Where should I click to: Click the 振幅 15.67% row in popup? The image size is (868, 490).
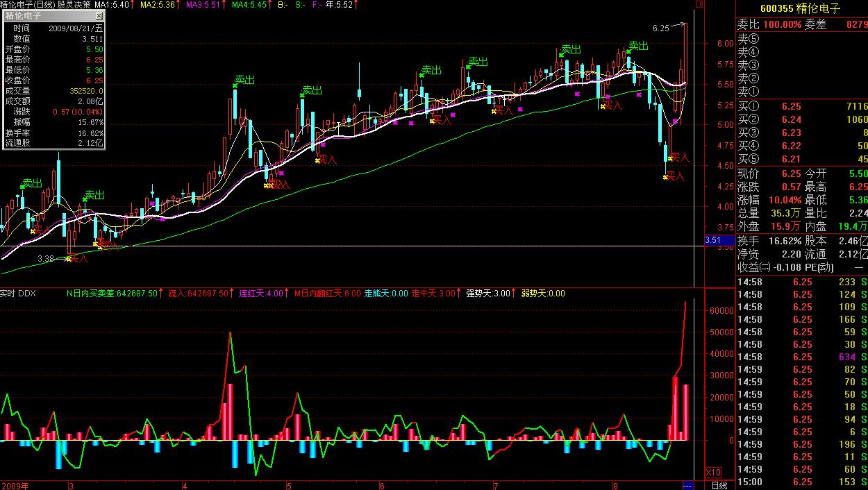[x=54, y=122]
